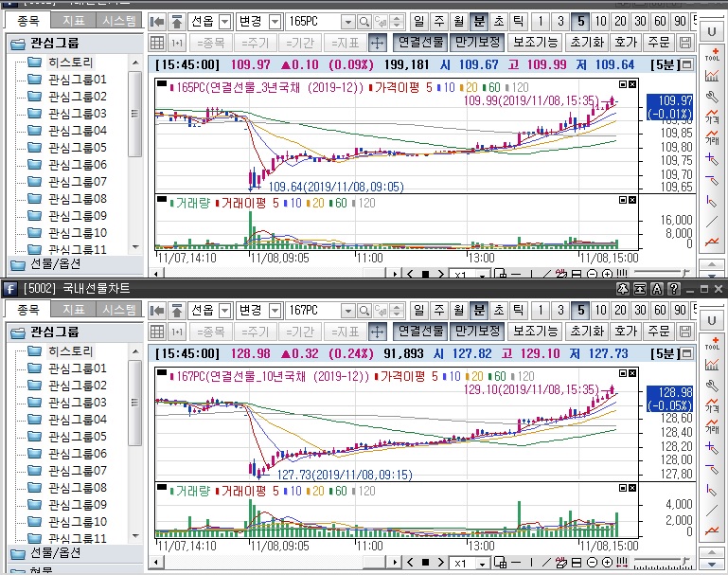Image resolution: width=728 pixels, height=575 pixels.
Task: Switch to the 지표 tab in lower window
Action: (73, 310)
